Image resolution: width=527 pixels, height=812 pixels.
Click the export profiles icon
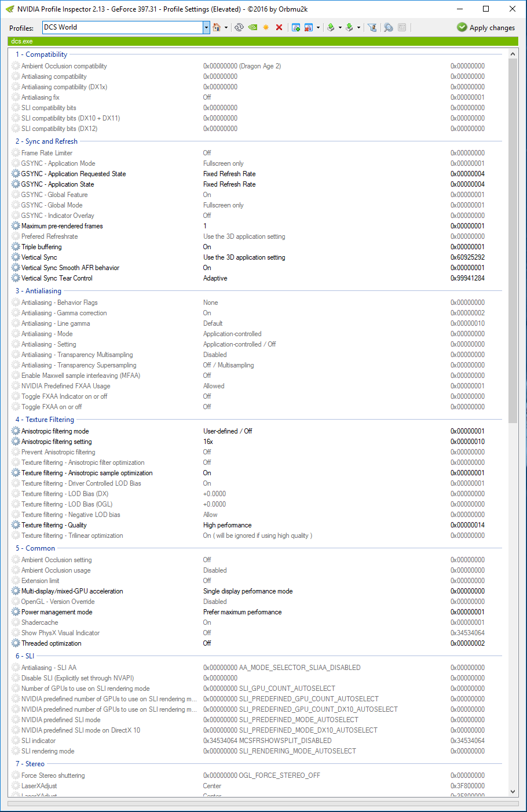331,27
